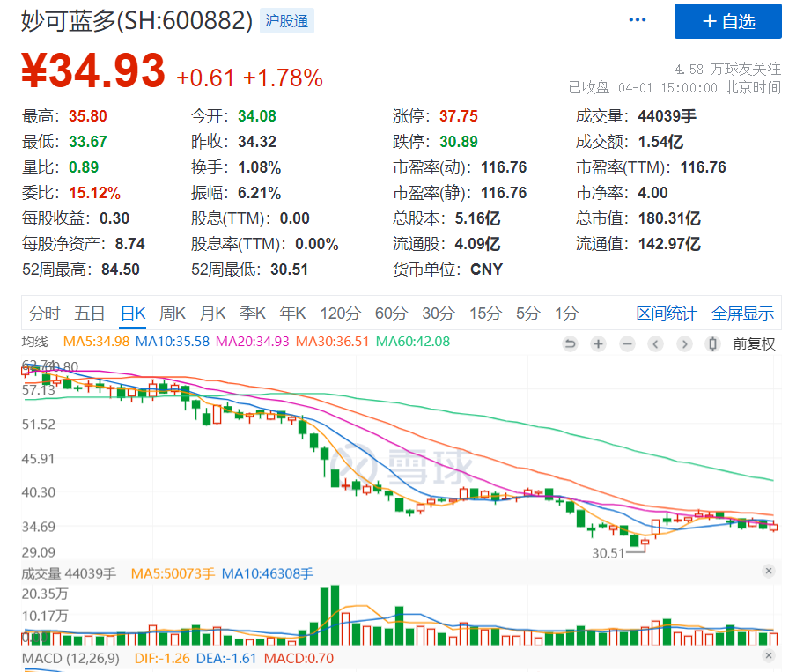Zoom in chart with plus icon
This screenshot has width=811, height=672.
point(599,343)
